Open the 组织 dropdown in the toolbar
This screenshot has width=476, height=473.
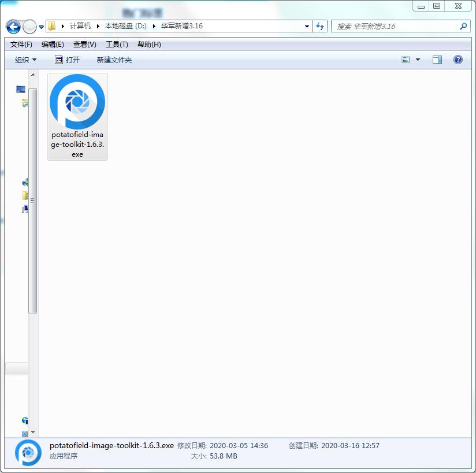click(25, 60)
